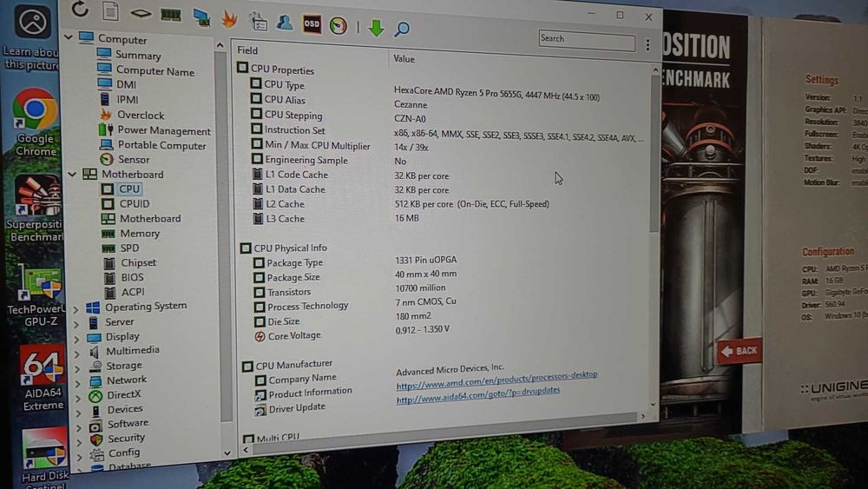The width and height of the screenshot is (868, 489).
Task: Open Google Chrome desktop shortcut
Action: point(36,123)
